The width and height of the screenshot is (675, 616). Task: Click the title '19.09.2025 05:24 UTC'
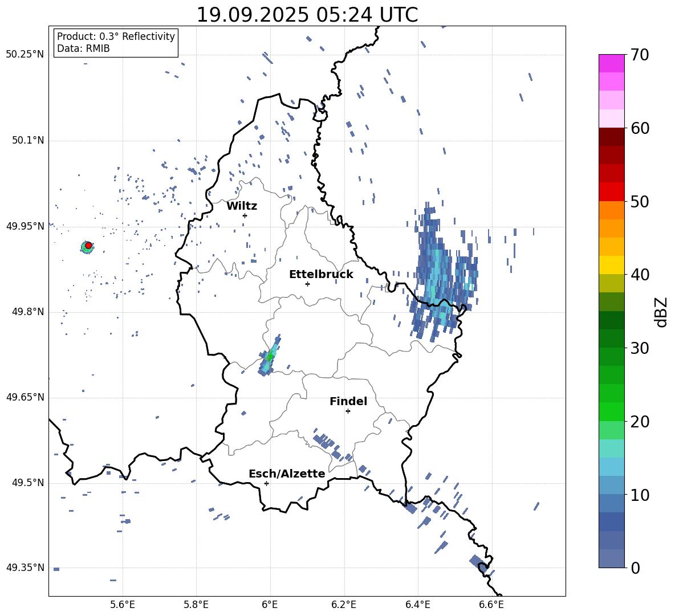(307, 15)
